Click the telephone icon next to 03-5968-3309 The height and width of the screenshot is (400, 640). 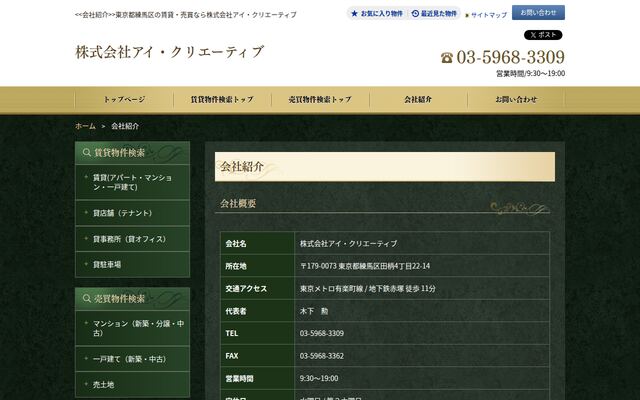pyautogui.click(x=447, y=58)
